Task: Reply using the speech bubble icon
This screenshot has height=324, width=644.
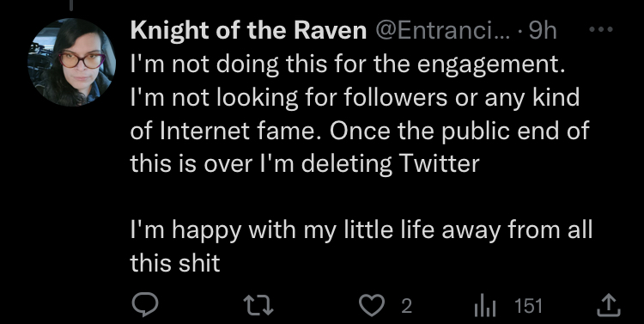Action: pyautogui.click(x=144, y=305)
